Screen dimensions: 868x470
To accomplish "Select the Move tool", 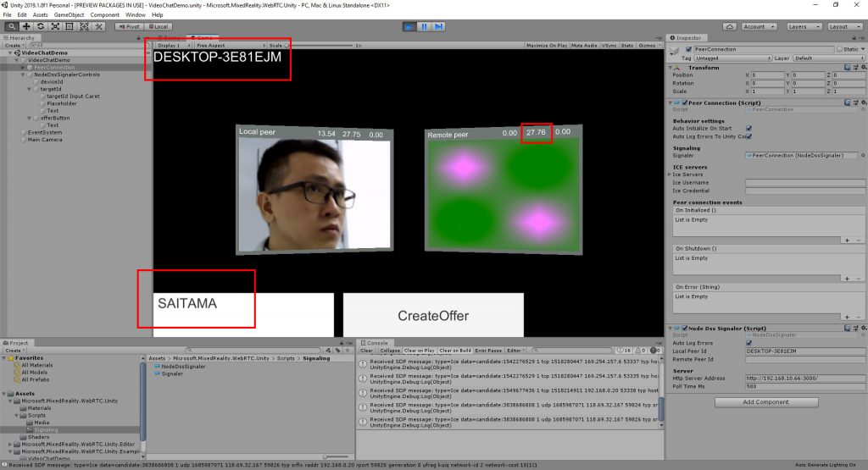I will tap(26, 26).
